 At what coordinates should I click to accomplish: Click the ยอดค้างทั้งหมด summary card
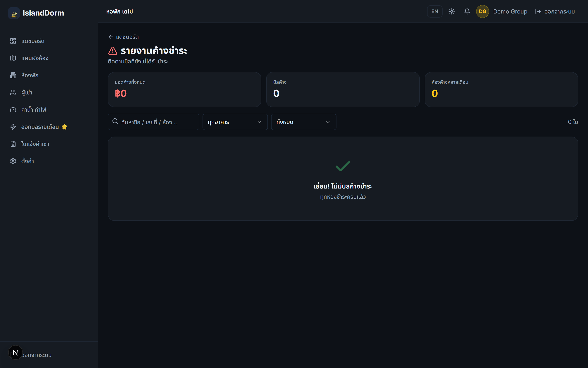[x=184, y=89]
